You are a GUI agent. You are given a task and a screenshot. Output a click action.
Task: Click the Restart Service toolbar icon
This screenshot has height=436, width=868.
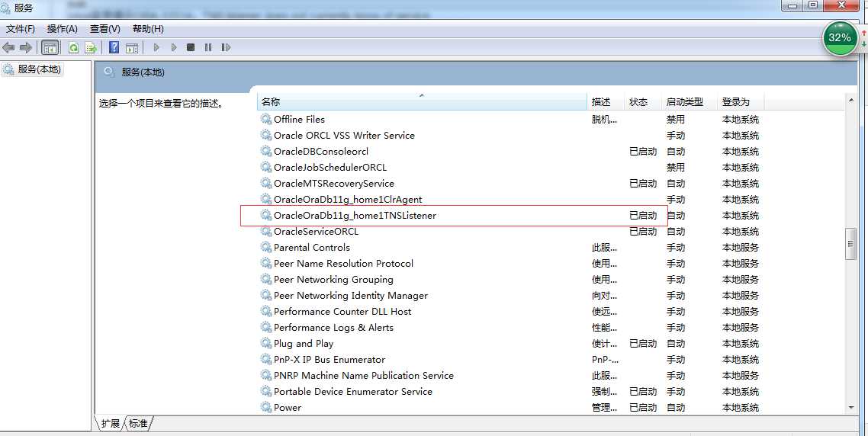[x=226, y=47]
